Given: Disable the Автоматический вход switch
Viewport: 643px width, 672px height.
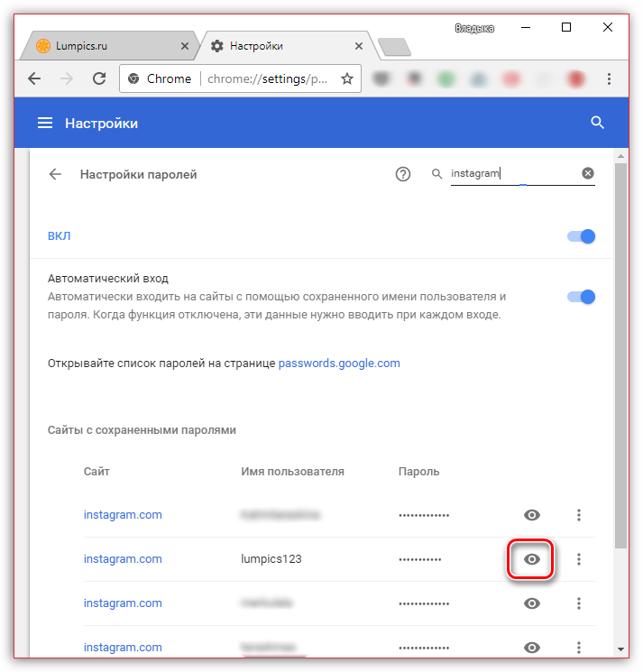Looking at the screenshot, I should click(582, 297).
